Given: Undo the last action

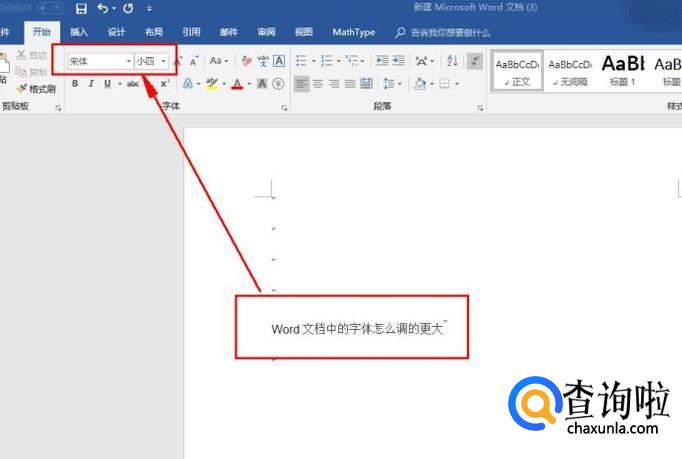Looking at the screenshot, I should [x=103, y=8].
